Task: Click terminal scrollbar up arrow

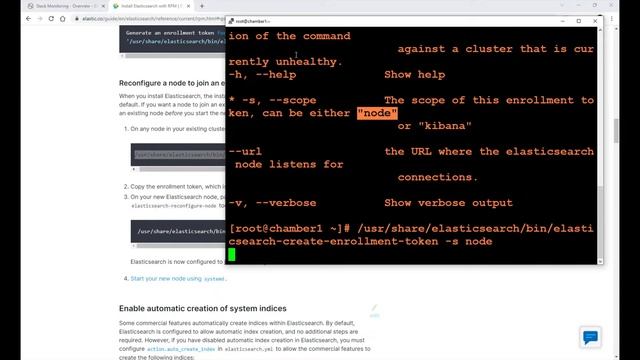Action: coord(600,30)
